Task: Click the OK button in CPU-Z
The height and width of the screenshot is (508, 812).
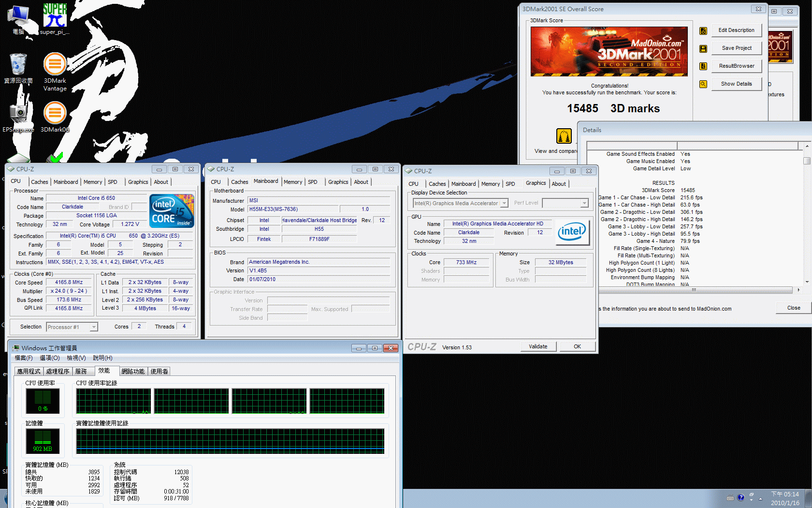Action: pos(577,347)
